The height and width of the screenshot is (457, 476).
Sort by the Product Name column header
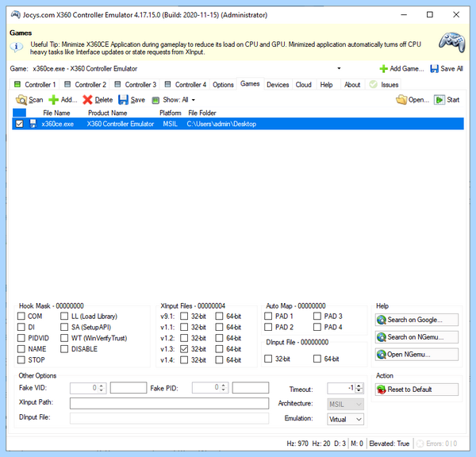point(107,113)
